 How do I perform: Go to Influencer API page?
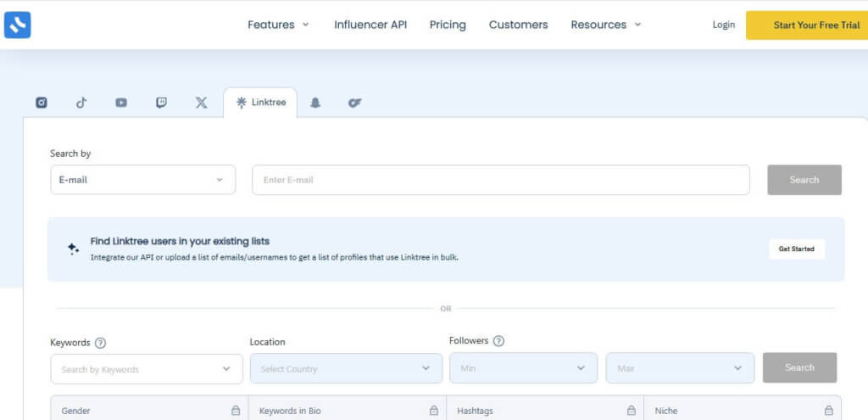370,25
